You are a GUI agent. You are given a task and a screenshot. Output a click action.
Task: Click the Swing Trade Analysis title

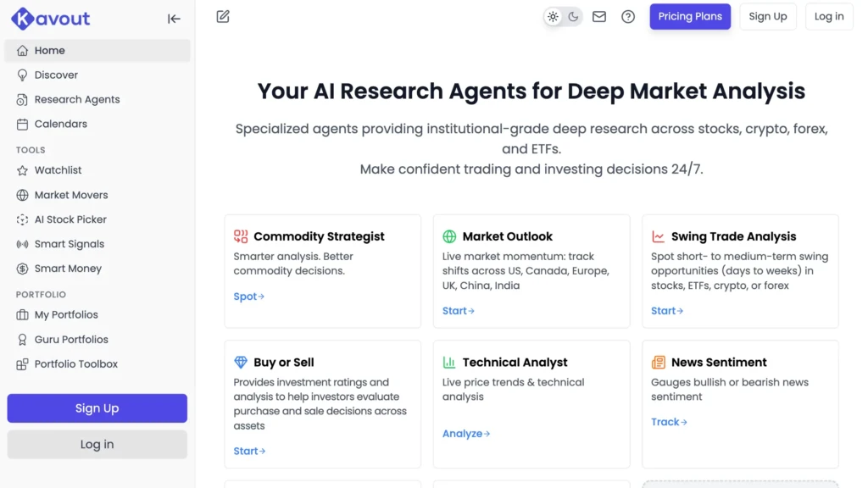[733, 236]
